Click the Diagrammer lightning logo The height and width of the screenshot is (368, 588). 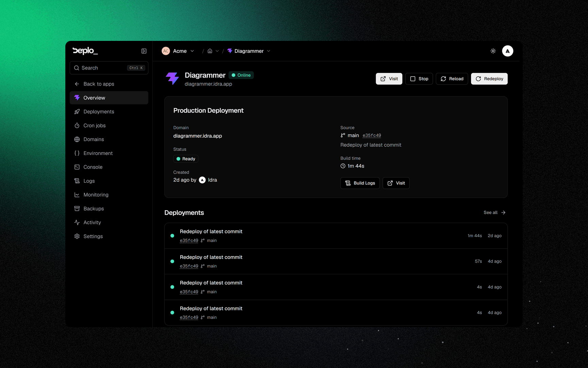(x=173, y=79)
